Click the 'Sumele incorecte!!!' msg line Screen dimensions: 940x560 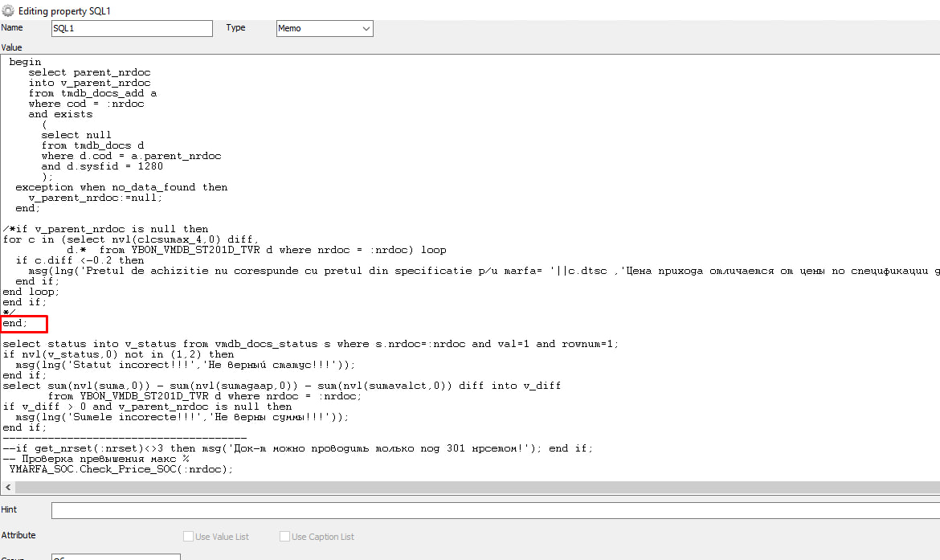(182, 417)
